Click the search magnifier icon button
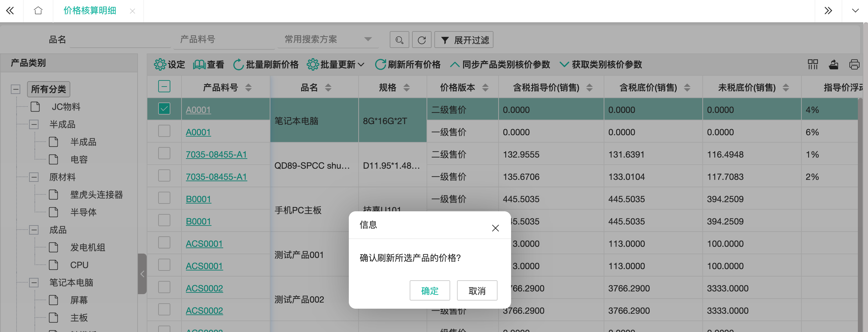 (x=399, y=40)
